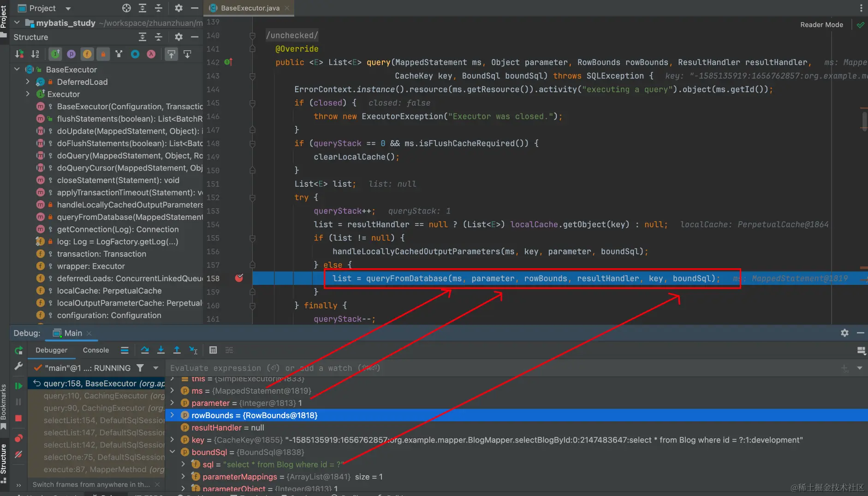Image resolution: width=868 pixels, height=496 pixels.
Task: Toggle Show Anonymous Classes filter
Action: pos(135,54)
